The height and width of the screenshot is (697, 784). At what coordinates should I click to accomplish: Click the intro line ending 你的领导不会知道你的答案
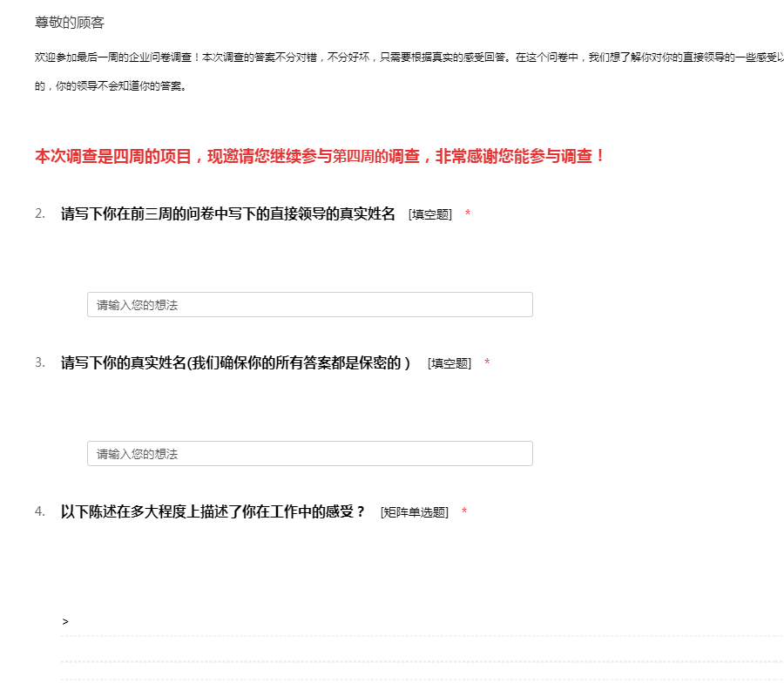coord(110,87)
